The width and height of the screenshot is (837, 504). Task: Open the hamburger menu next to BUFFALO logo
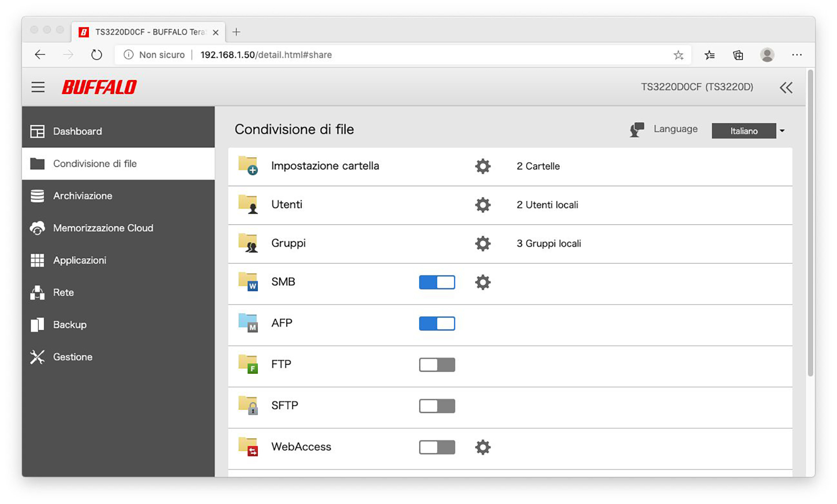point(38,87)
